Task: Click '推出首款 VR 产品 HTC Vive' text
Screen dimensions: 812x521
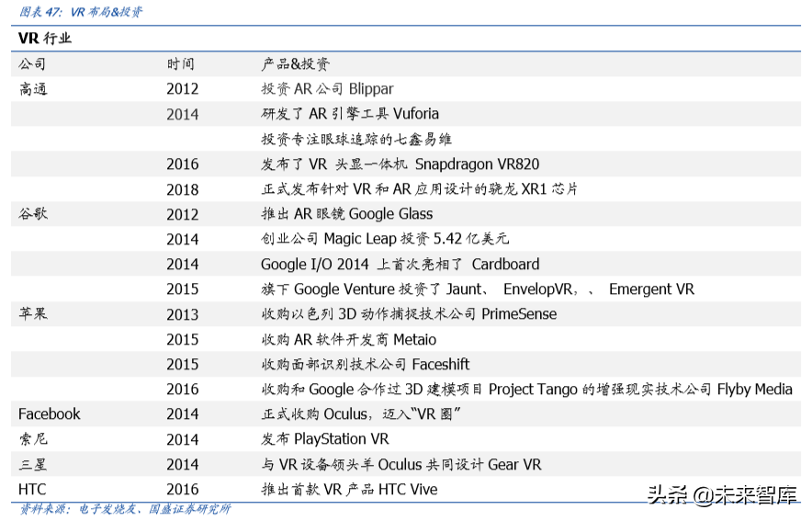Action: tap(350, 490)
